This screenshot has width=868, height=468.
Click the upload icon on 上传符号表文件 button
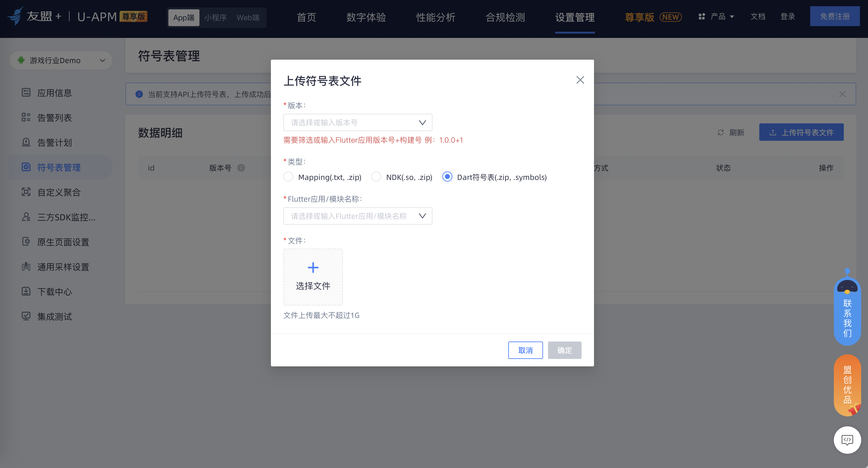pyautogui.click(x=773, y=132)
